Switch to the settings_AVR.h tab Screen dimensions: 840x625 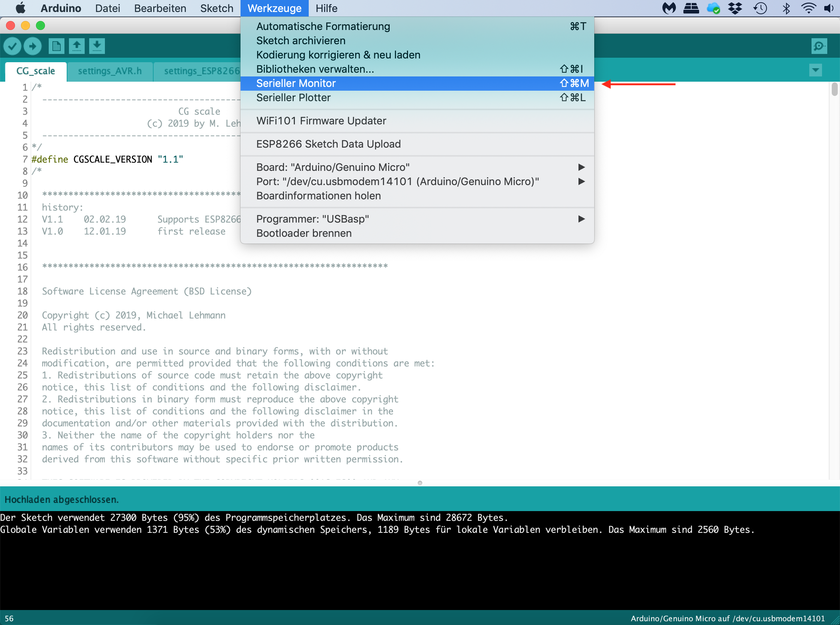(110, 71)
